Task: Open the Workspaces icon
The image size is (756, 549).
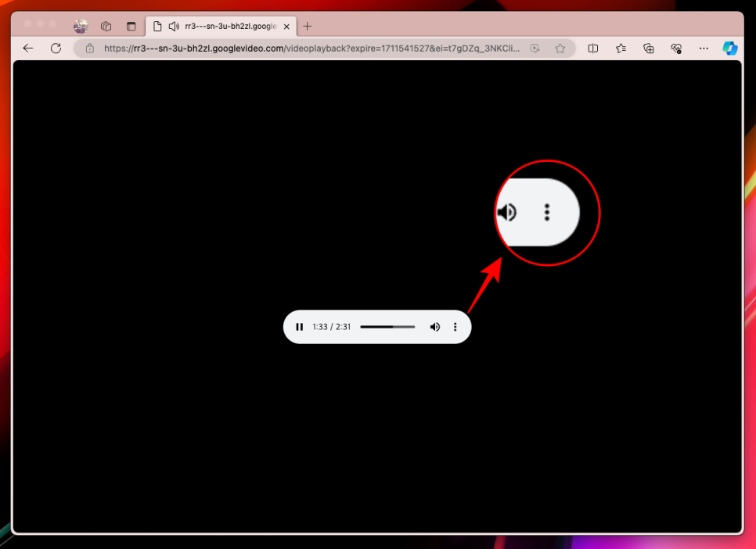Action: point(106,26)
